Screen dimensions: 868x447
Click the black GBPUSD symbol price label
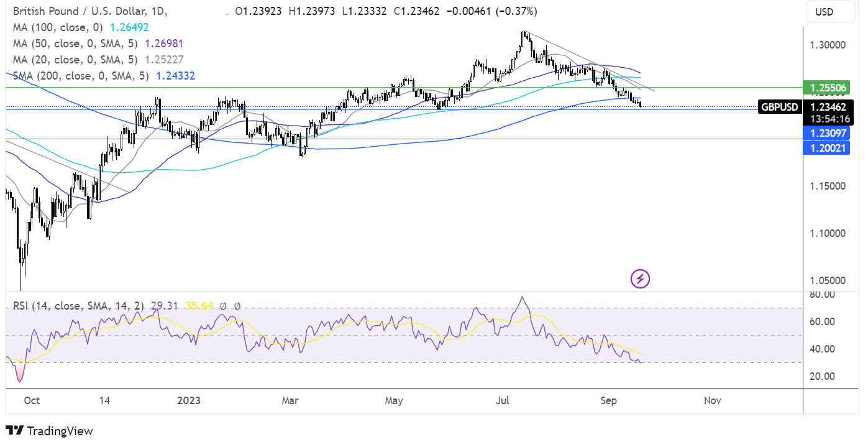[779, 107]
